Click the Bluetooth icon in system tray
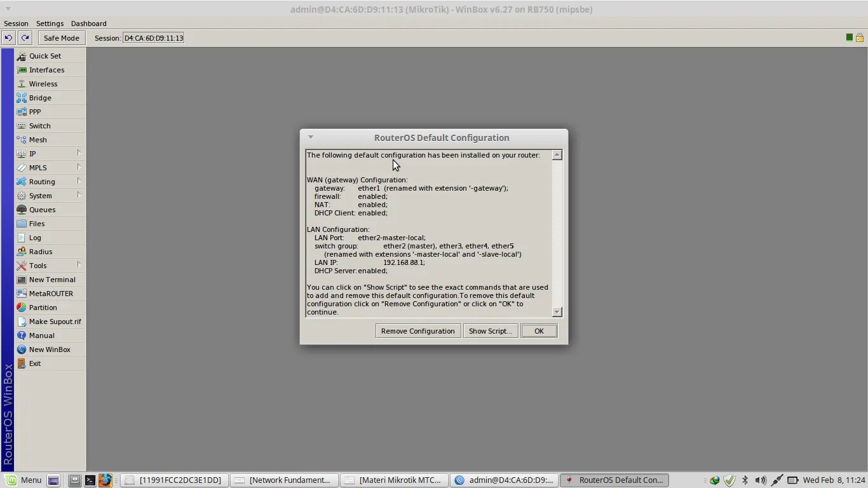The height and width of the screenshot is (488, 868). (745, 480)
